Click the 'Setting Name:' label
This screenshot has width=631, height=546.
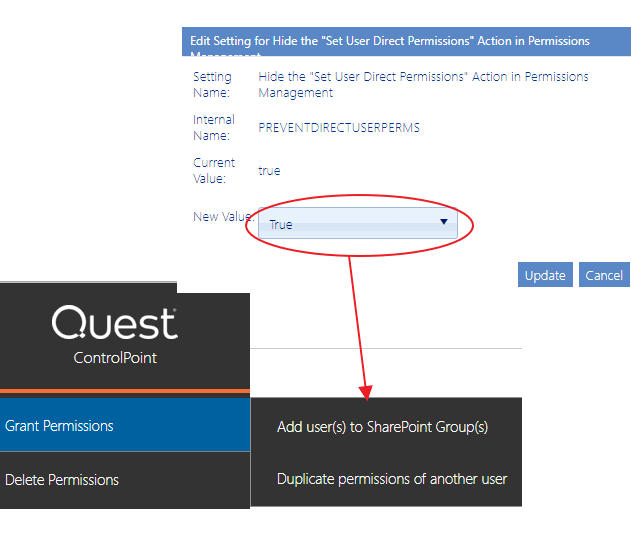[x=212, y=84]
